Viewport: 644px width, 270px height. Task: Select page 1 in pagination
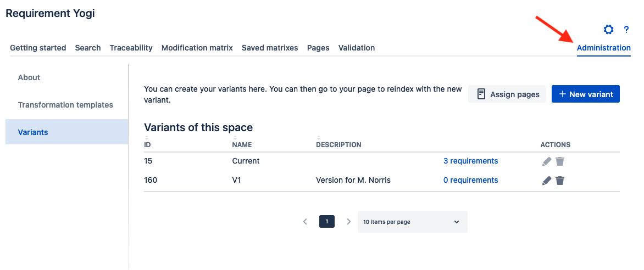(x=327, y=222)
